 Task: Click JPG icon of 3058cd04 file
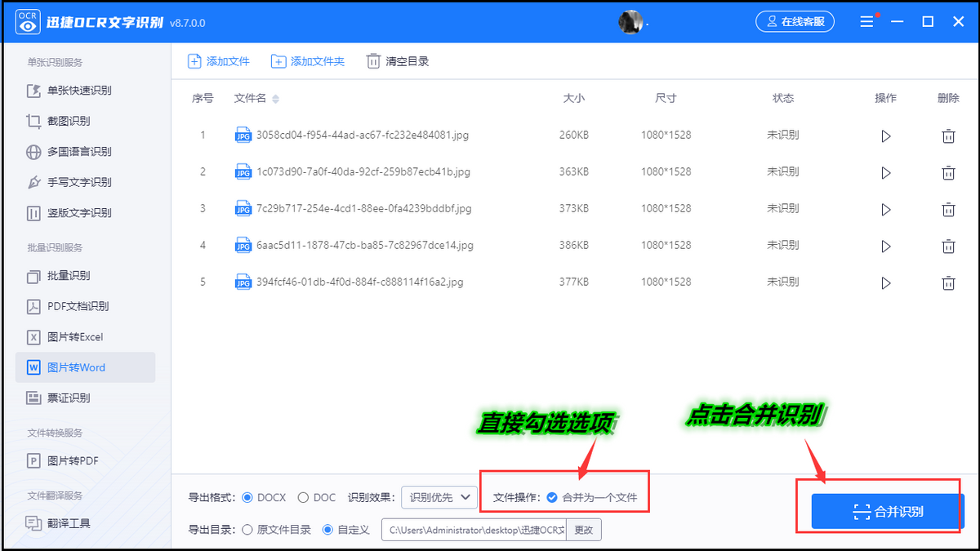[x=243, y=135]
